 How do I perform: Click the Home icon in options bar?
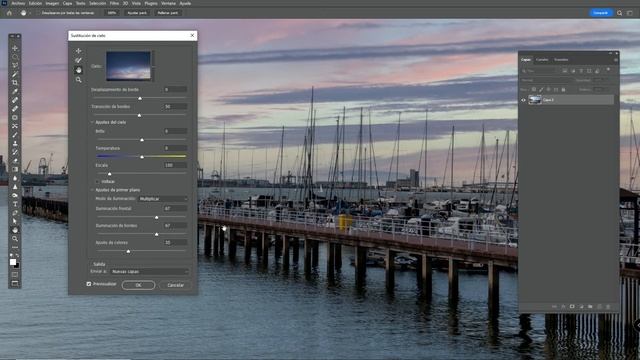9,13
